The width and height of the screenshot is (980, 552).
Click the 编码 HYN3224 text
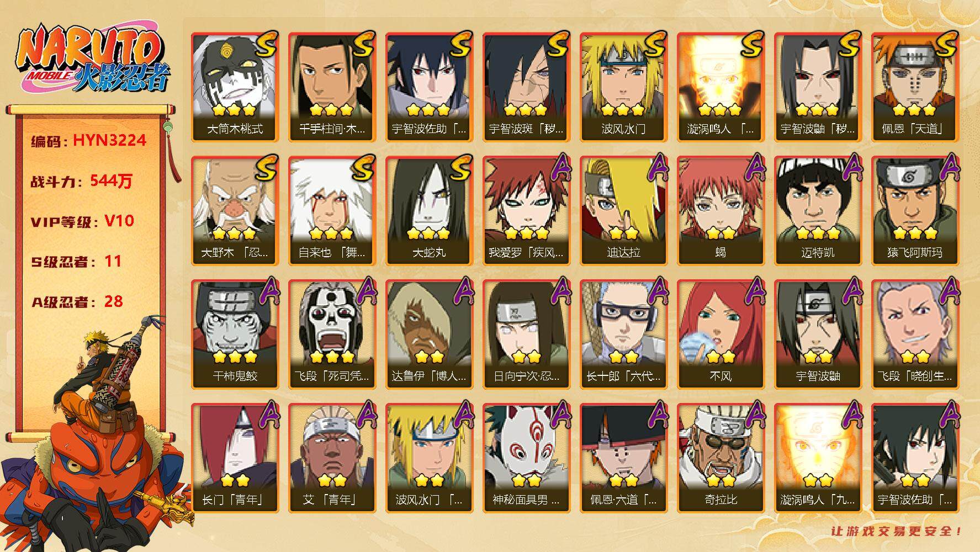point(88,141)
